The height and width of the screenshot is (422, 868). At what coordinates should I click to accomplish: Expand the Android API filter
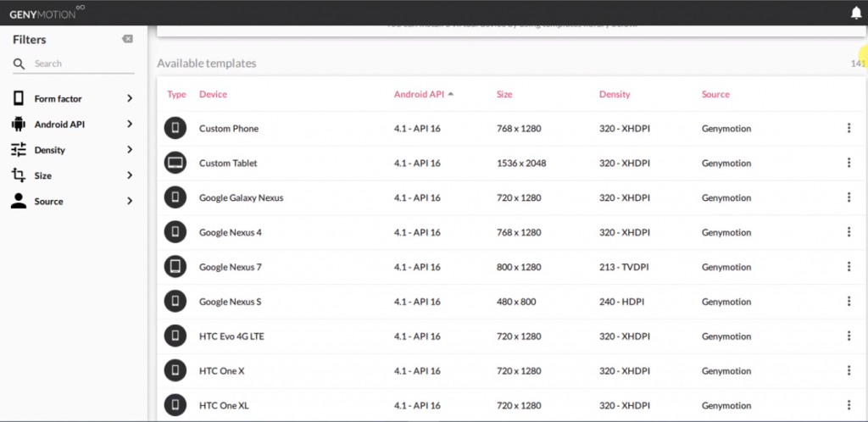point(73,125)
